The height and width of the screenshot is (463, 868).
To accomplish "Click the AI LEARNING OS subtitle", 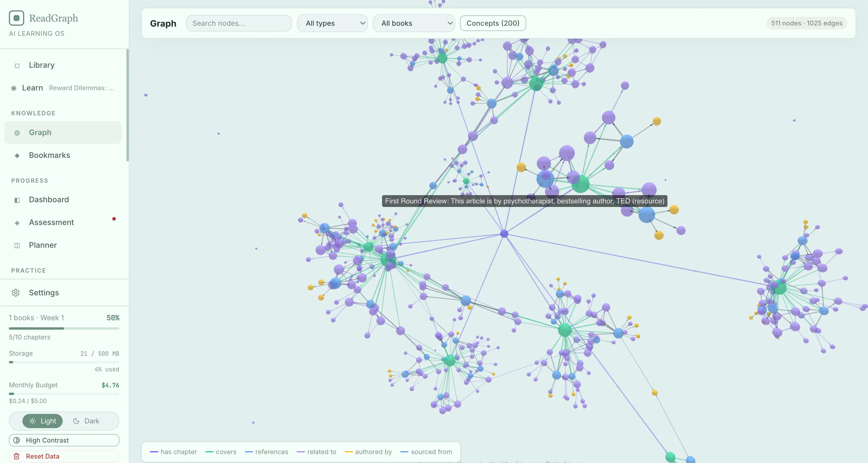I will coord(37,33).
